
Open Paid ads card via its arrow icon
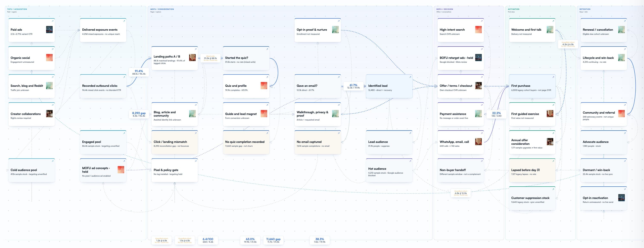53,21
